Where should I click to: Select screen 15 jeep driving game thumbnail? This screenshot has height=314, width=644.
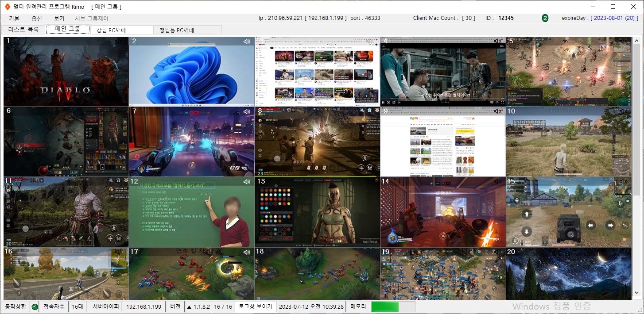point(569,212)
